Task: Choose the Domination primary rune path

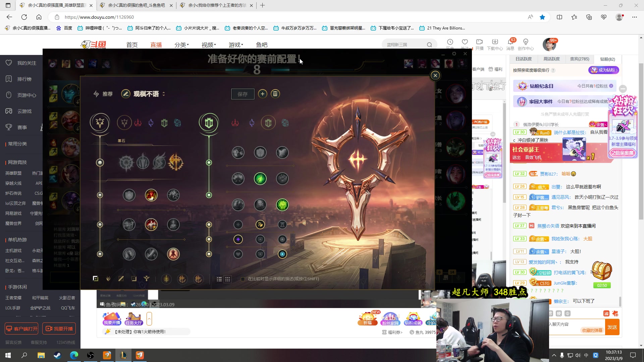Action: point(138,123)
